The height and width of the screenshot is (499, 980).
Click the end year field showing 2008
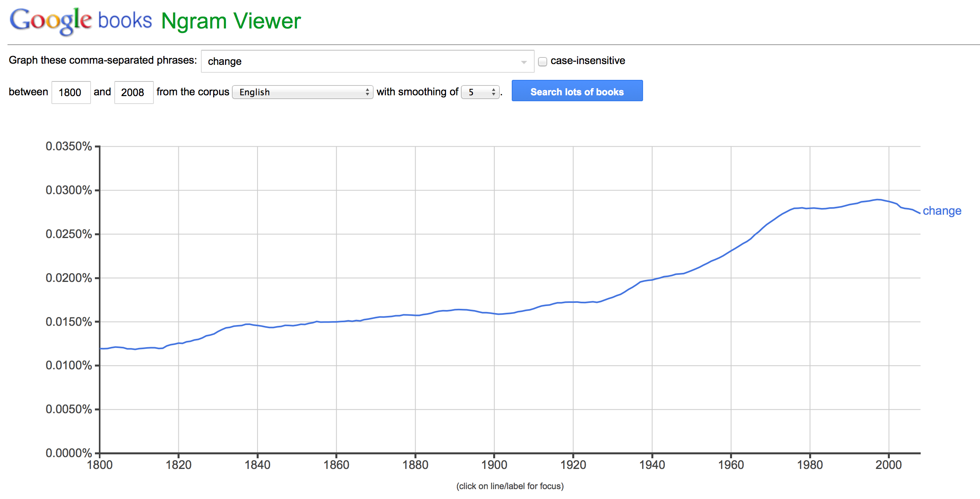point(133,92)
